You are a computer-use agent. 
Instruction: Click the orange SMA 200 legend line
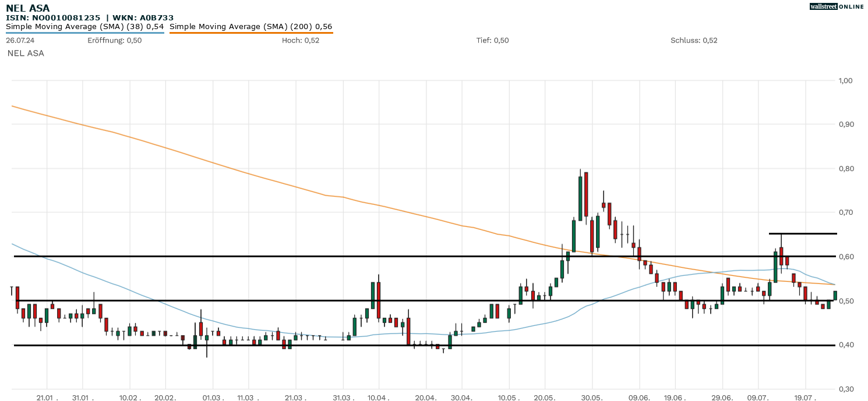click(x=251, y=33)
